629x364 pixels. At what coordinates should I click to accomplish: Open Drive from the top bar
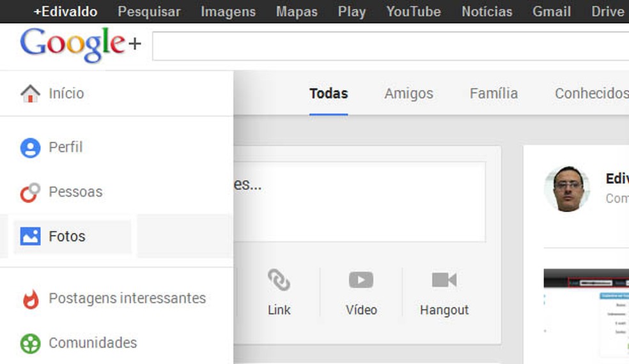(608, 11)
